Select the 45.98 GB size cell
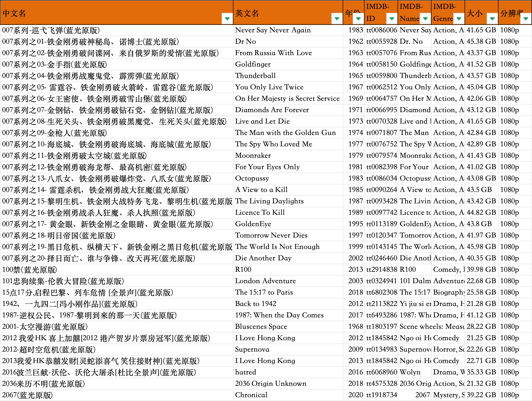 click(481, 247)
